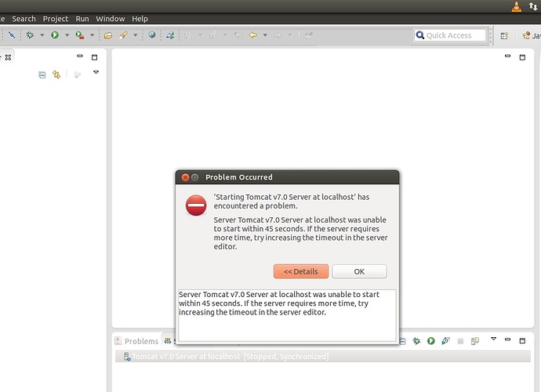541x392 pixels.
Task: Click the << Details button in dialog
Action: coord(301,271)
